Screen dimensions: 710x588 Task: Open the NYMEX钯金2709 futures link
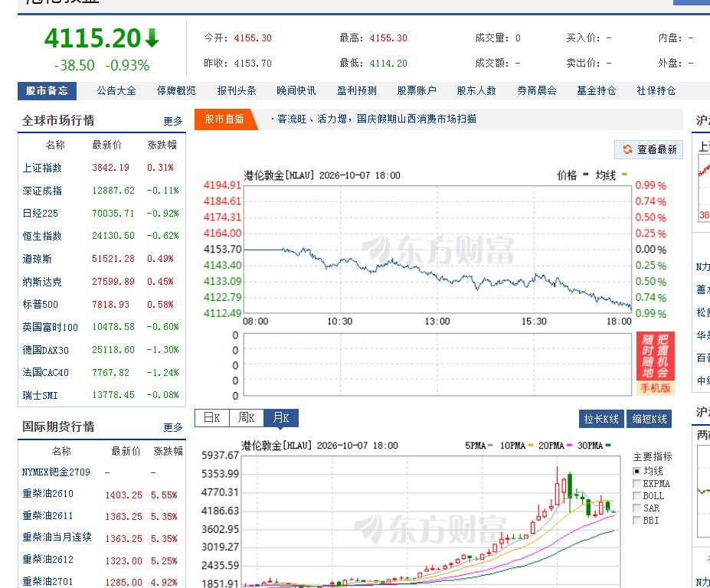[x=56, y=472]
